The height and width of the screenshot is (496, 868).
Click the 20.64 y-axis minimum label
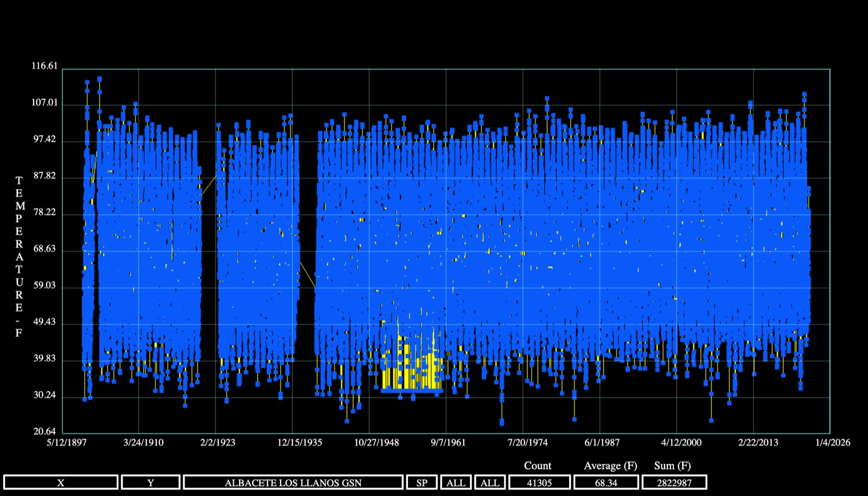point(44,431)
